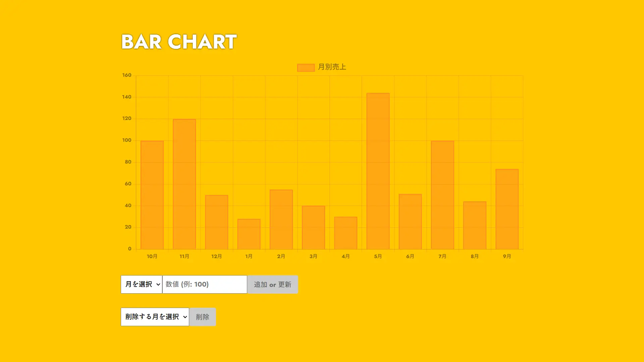The height and width of the screenshot is (362, 644).
Task: Click the 9月 bar
Action: click(x=507, y=209)
